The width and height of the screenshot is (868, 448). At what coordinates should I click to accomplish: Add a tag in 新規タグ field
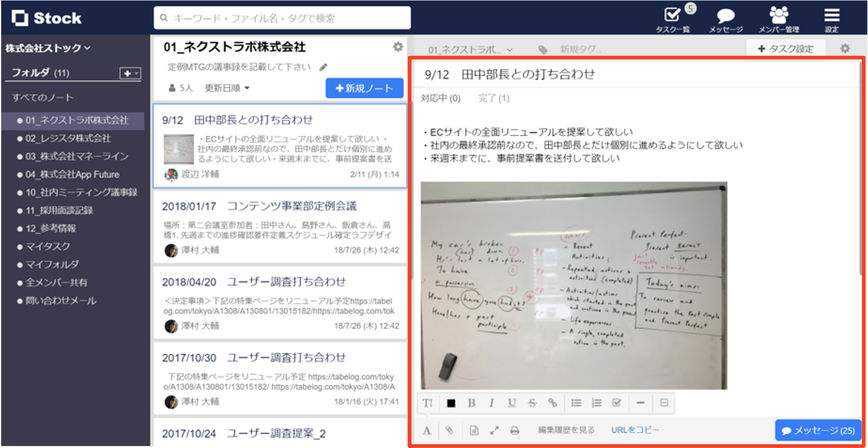[x=581, y=49]
